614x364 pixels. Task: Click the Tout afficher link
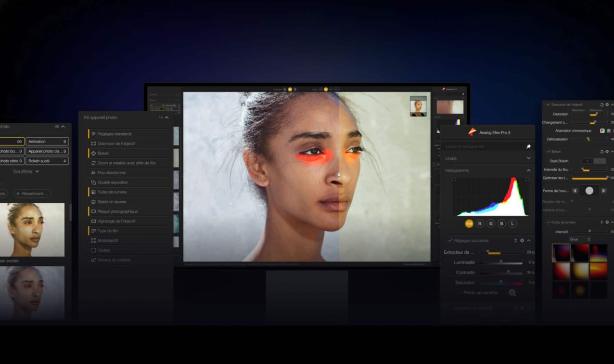pos(26,171)
